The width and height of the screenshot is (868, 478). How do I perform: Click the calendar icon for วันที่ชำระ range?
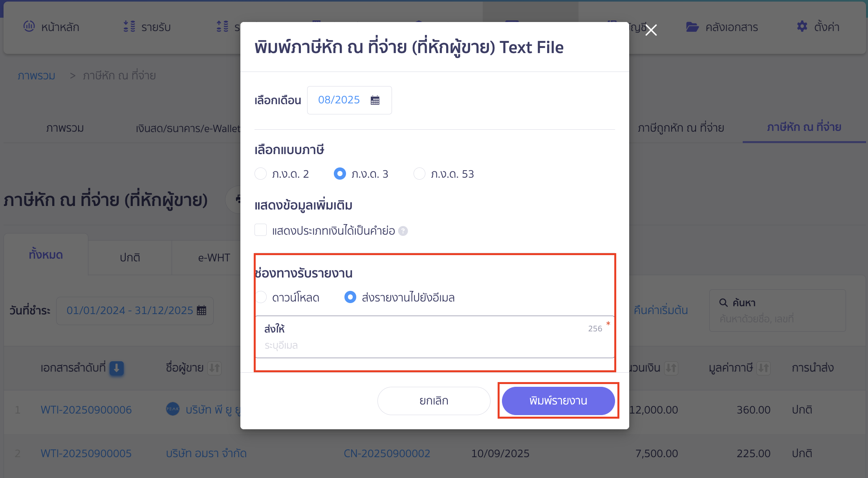pyautogui.click(x=202, y=310)
